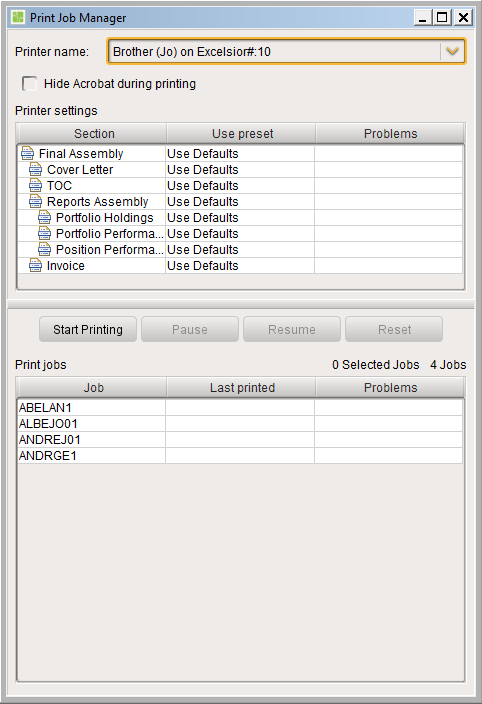The width and height of the screenshot is (482, 704).
Task: Open the Printer name dropdown arrow
Action: click(452, 52)
